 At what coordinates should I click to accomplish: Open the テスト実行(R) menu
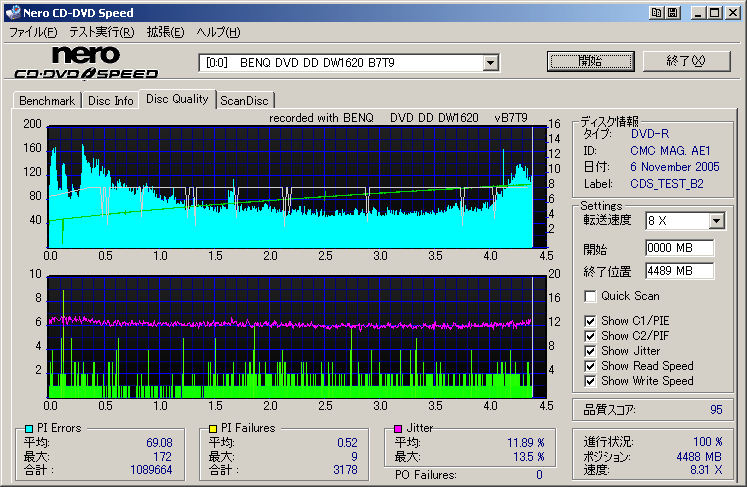pos(102,32)
